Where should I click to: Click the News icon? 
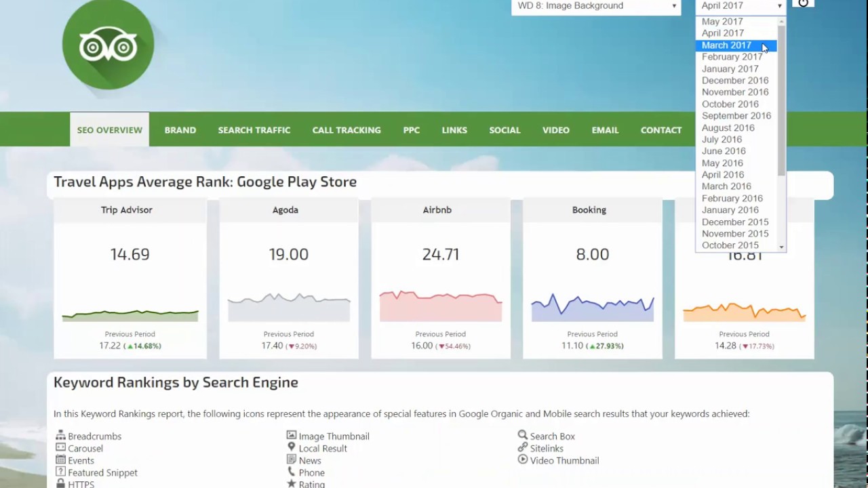292,460
